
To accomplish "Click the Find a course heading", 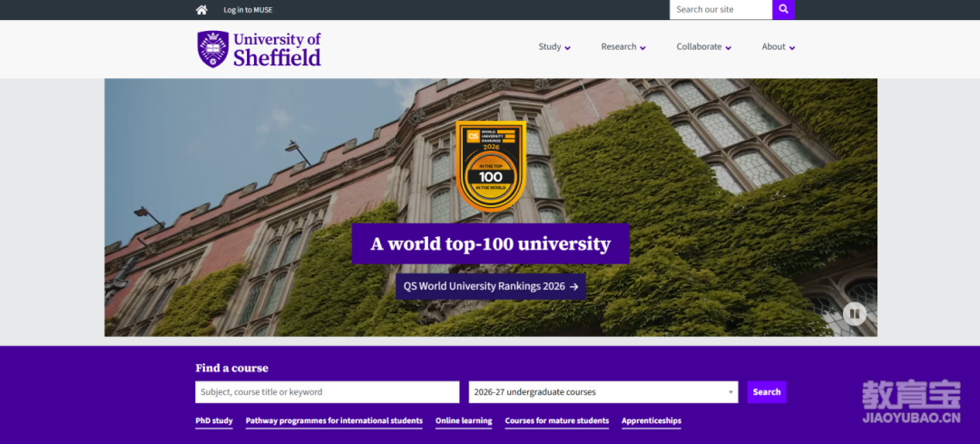I will coord(232,369).
